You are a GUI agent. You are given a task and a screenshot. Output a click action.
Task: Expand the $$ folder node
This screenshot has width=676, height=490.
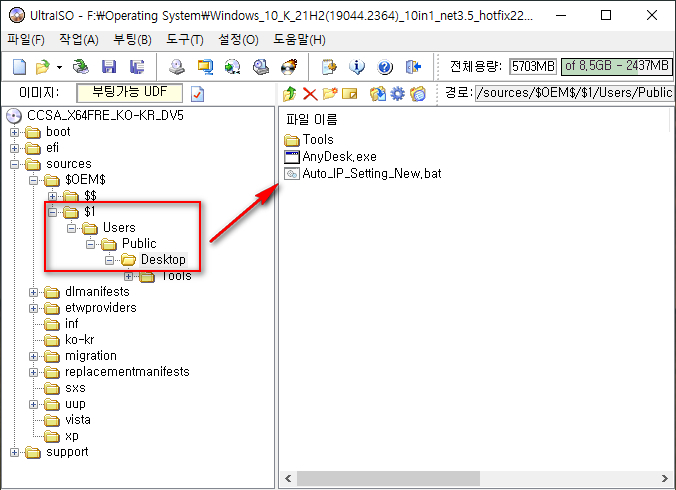[x=53, y=197]
